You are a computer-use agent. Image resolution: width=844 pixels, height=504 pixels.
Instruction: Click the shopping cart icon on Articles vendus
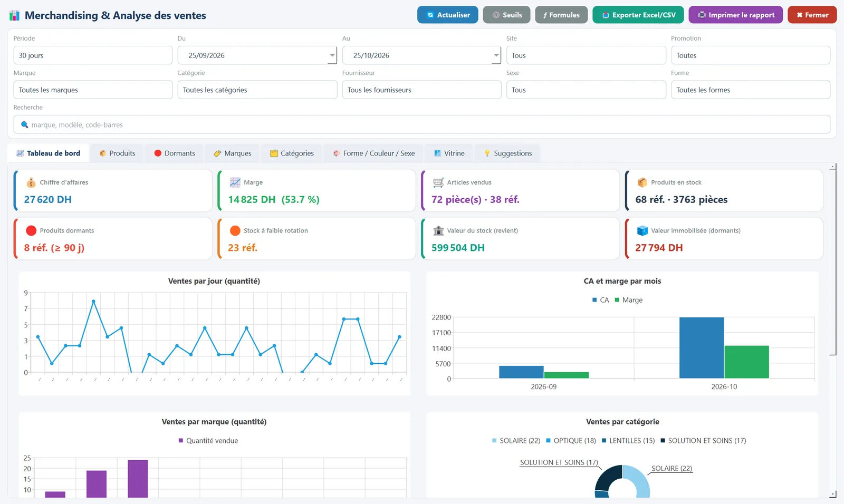(x=438, y=182)
